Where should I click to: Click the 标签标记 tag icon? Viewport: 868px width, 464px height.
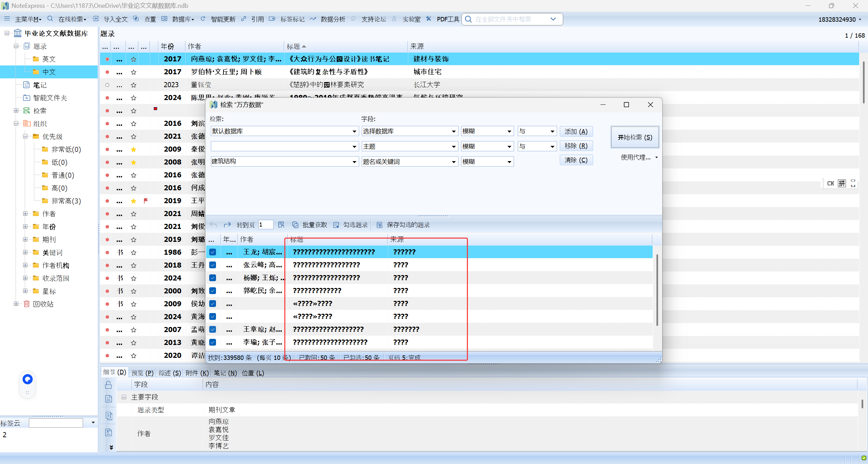(x=272, y=19)
